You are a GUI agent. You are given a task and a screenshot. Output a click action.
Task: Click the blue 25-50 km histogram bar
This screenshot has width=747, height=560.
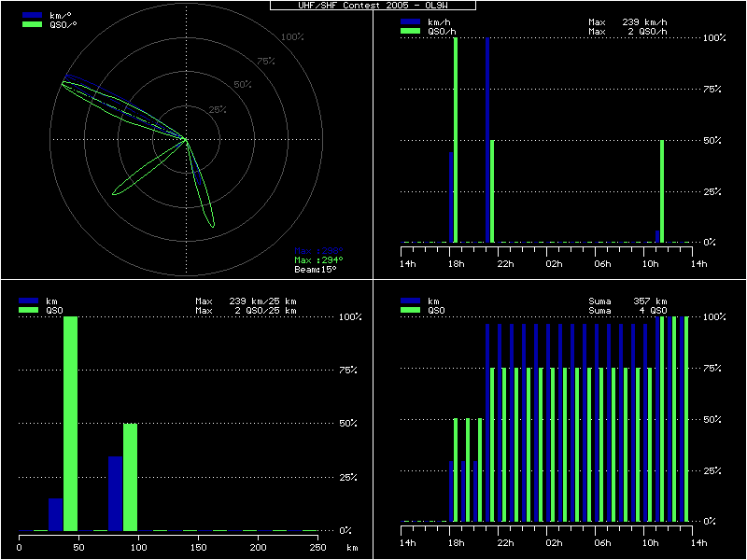(56, 514)
